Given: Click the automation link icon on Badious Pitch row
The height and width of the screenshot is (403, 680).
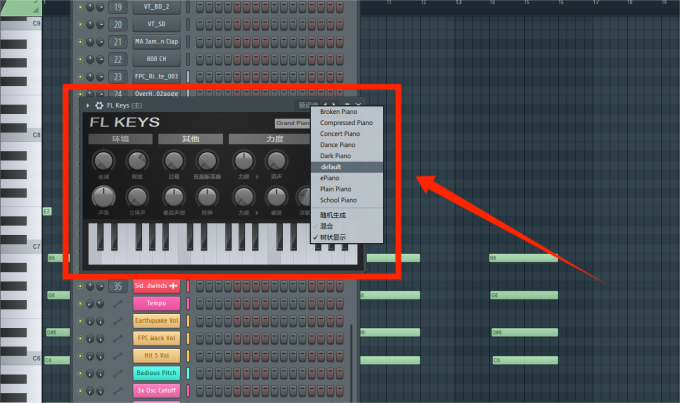Looking at the screenshot, I should tap(118, 373).
